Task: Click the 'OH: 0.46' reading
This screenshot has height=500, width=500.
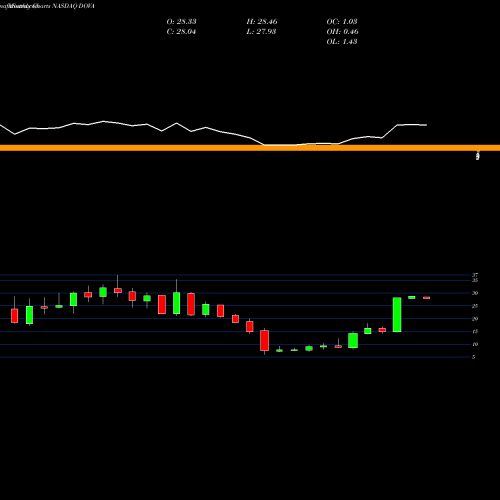Action: point(343,32)
